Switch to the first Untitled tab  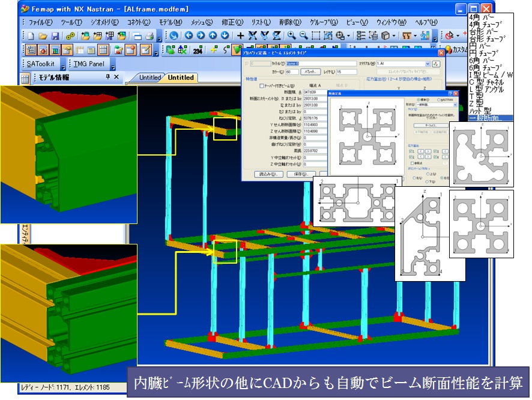[x=150, y=77]
